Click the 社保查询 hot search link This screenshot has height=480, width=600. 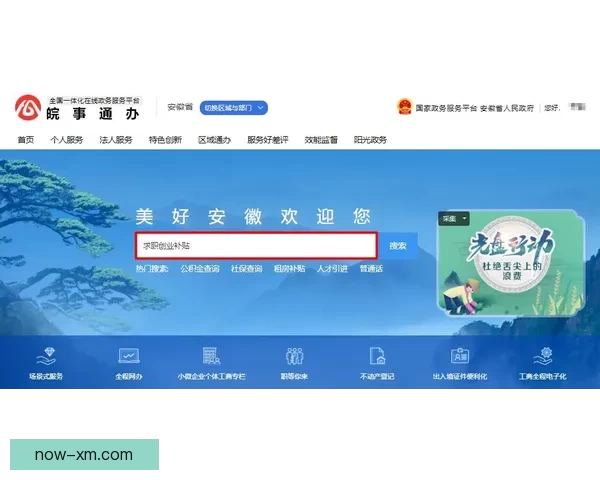click(246, 269)
